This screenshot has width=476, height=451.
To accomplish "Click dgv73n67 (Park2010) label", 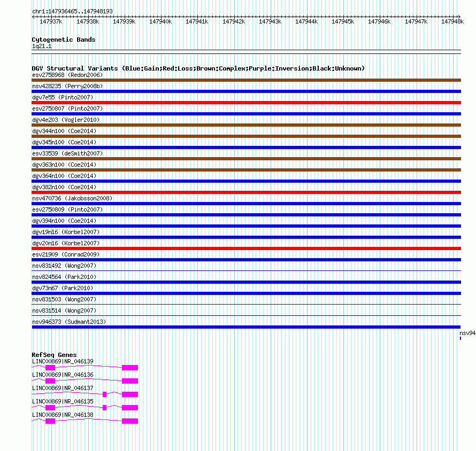I will (63, 288).
